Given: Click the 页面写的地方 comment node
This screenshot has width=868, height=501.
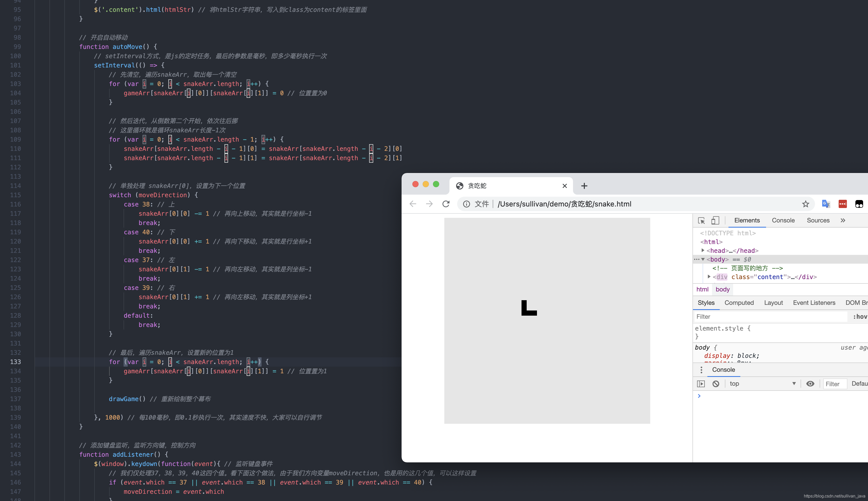Looking at the screenshot, I should [748, 268].
